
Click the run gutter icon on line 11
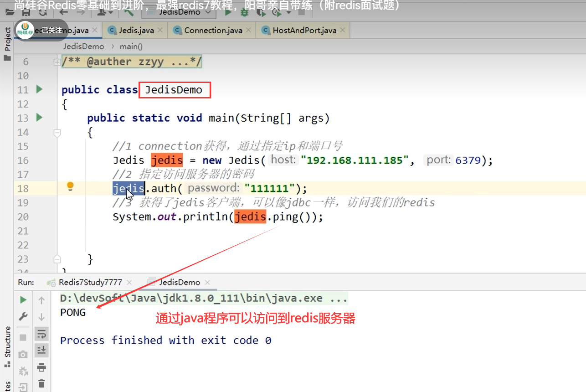click(x=39, y=89)
